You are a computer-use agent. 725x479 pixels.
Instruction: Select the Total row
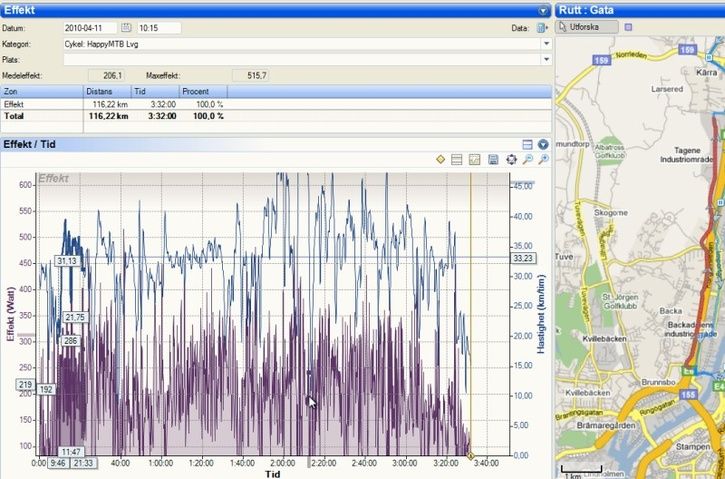(x=276, y=116)
